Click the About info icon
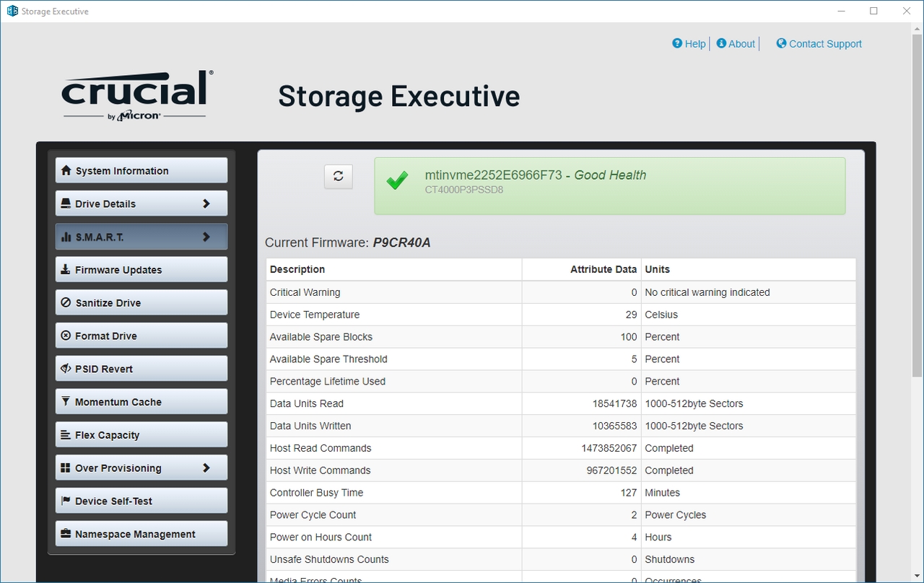Screen dimensions: 924x583 pos(721,43)
